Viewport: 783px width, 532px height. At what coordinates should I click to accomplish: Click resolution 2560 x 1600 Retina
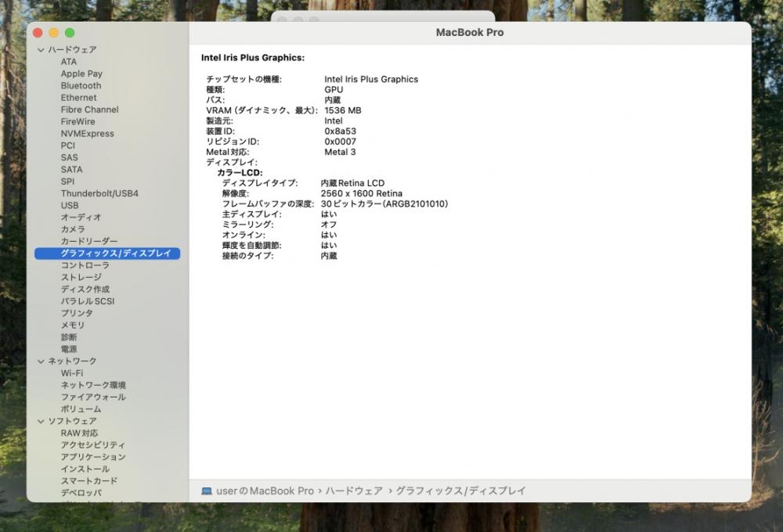(362, 194)
